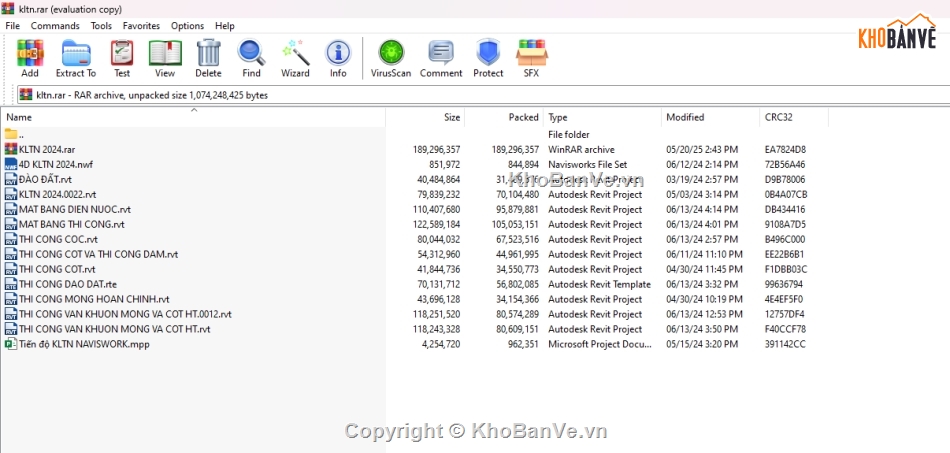The height and width of the screenshot is (453, 950).
Task: Open the Options menu
Action: [x=187, y=25]
